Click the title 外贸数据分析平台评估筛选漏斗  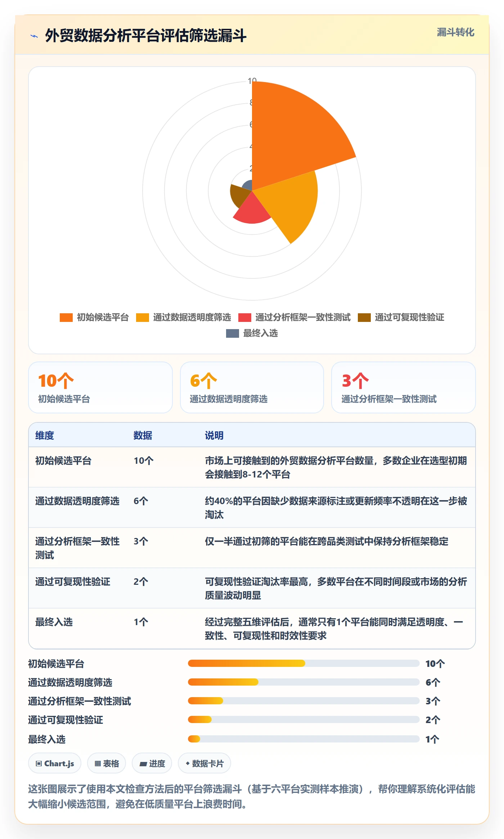pyautogui.click(x=146, y=36)
